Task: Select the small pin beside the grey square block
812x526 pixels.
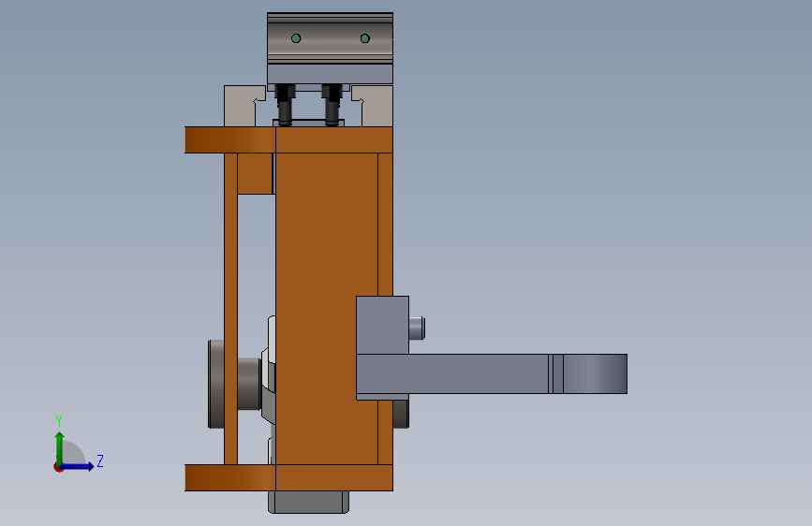Action: [417, 329]
